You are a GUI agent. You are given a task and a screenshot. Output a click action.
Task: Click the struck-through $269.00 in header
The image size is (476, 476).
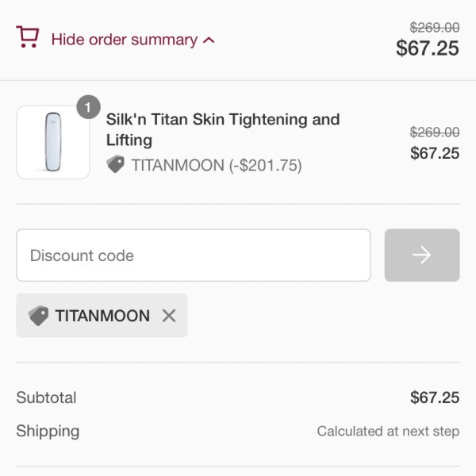[435, 28]
